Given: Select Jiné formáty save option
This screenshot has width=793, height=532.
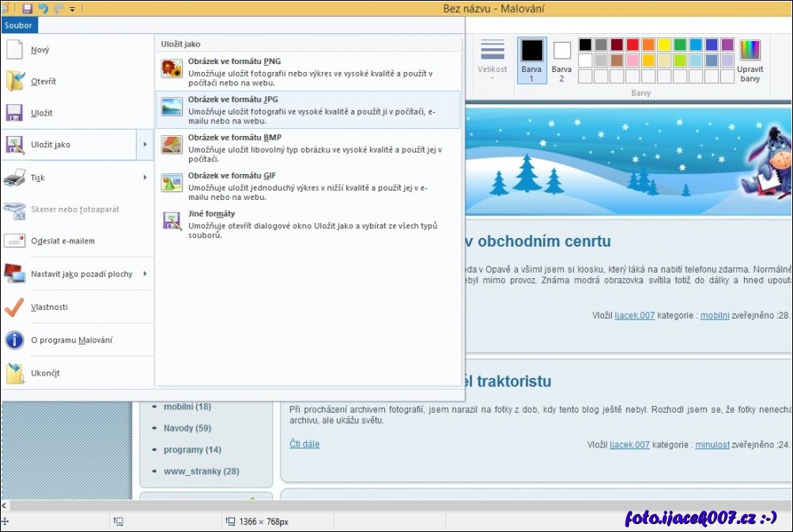Looking at the screenshot, I should tap(308, 224).
